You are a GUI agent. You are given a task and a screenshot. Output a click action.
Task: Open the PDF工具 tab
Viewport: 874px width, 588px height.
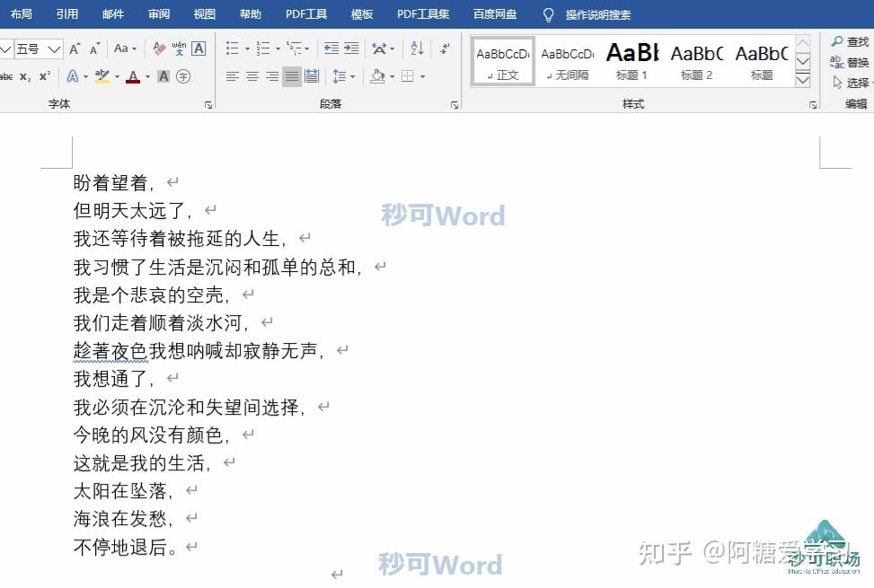pyautogui.click(x=306, y=14)
